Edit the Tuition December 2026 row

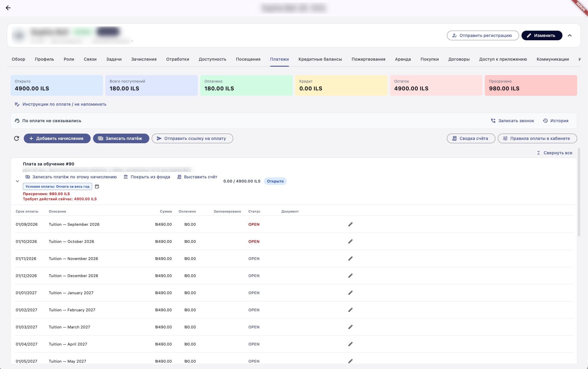coord(350,276)
